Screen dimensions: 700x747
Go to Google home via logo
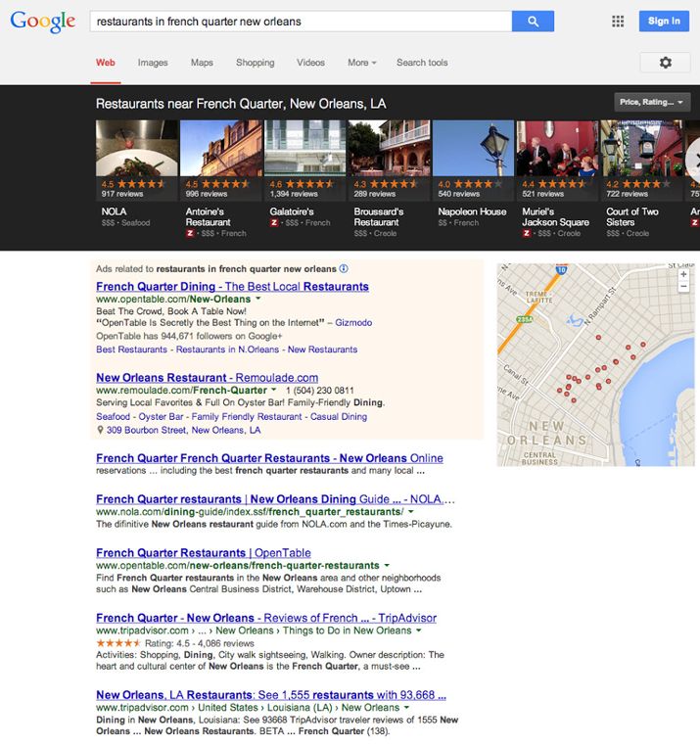[43, 22]
